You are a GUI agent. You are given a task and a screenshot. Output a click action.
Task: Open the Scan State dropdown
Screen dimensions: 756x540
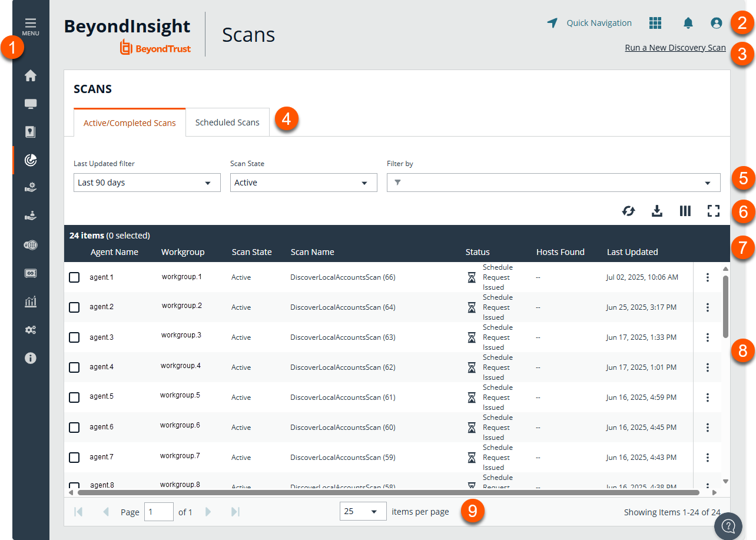click(x=304, y=183)
